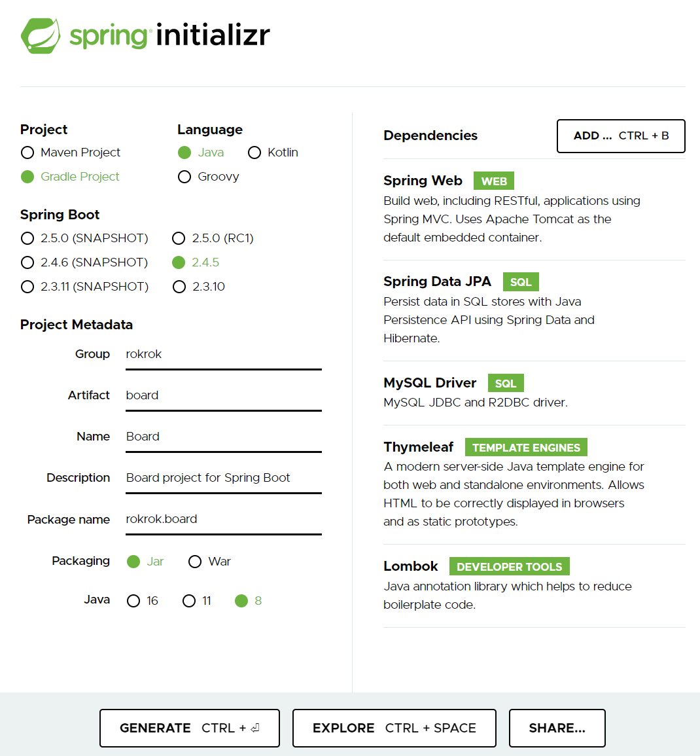Select Spring Boot 2.4.6 (SNAPSHOT)
Screen dimensions: 700x756
(27, 262)
